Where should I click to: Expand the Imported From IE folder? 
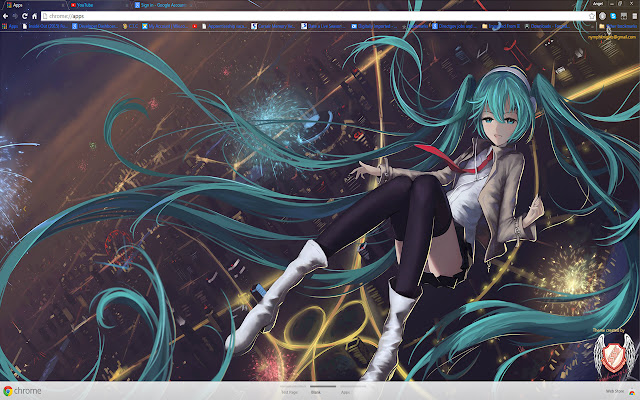pyautogui.click(x=500, y=26)
